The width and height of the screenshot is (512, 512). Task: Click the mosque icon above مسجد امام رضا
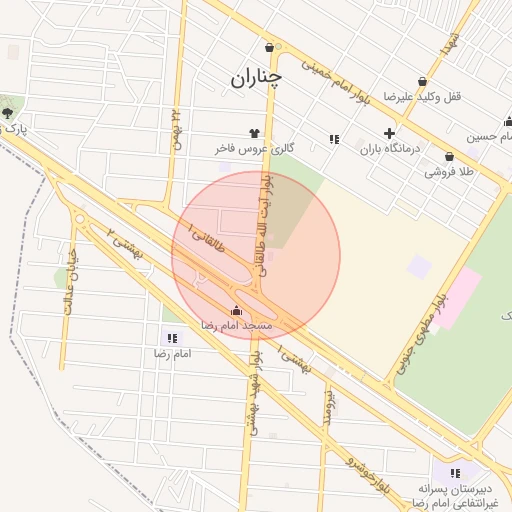pos(236,311)
